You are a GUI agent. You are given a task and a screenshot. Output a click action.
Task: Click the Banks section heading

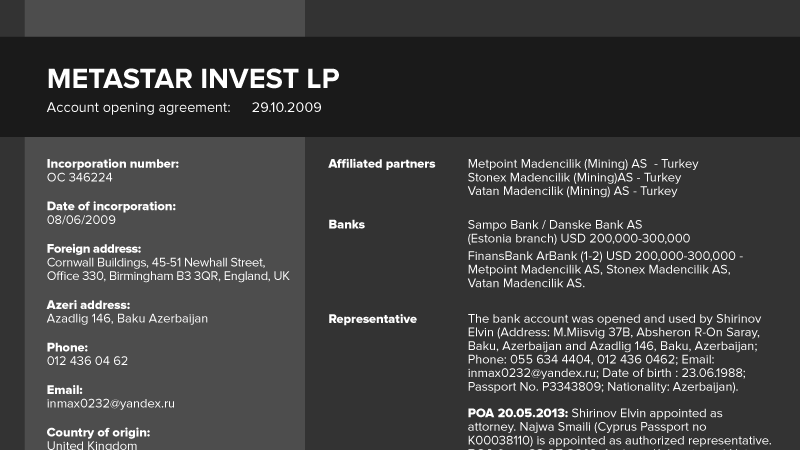tap(346, 224)
